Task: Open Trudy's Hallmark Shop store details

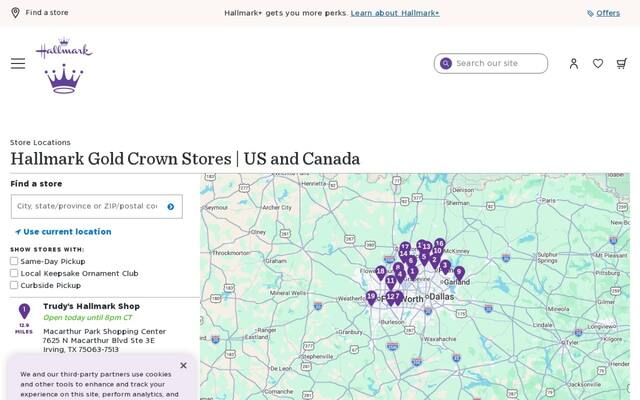Action: [91, 306]
